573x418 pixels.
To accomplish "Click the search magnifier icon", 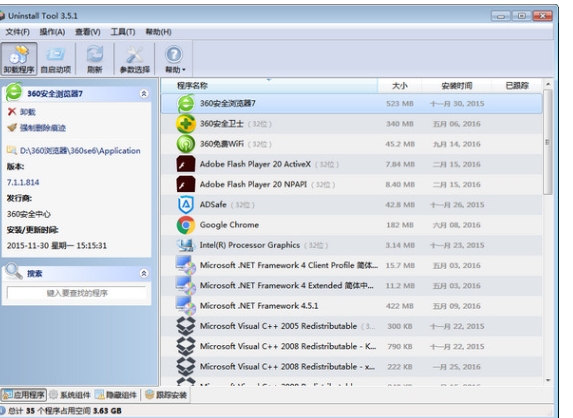I will tap(14, 272).
